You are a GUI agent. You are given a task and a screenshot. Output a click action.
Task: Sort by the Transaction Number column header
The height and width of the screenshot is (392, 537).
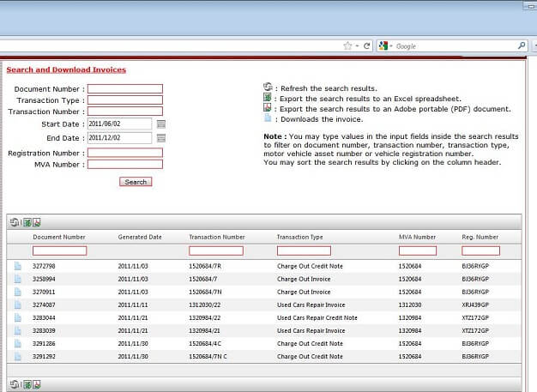click(217, 237)
